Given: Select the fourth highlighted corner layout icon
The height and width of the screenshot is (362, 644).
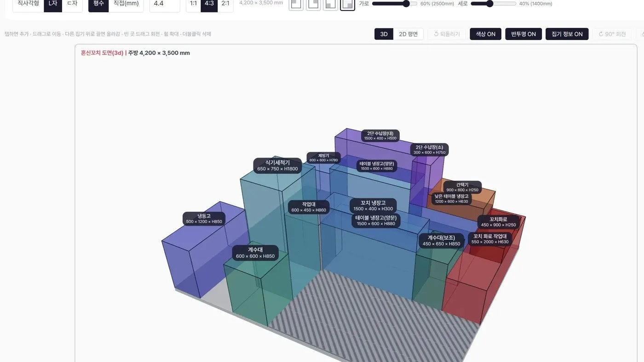Looking at the screenshot, I should 347,4.
